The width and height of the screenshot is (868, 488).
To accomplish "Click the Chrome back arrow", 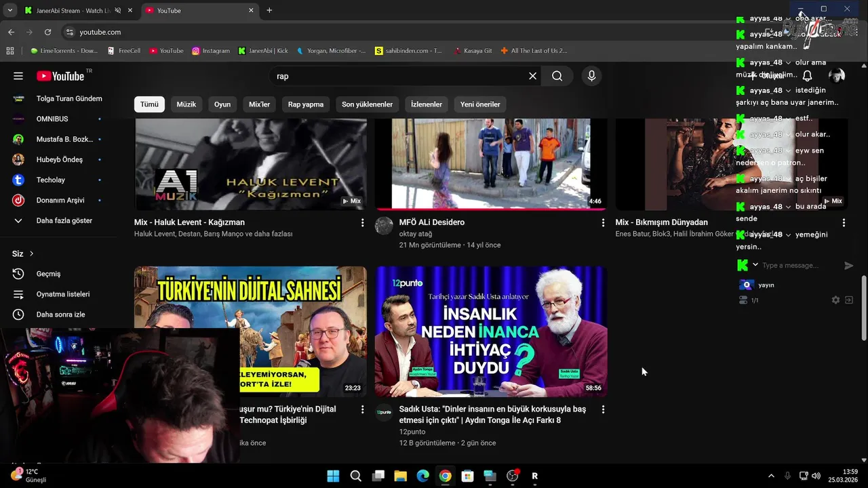I will click(x=11, y=32).
